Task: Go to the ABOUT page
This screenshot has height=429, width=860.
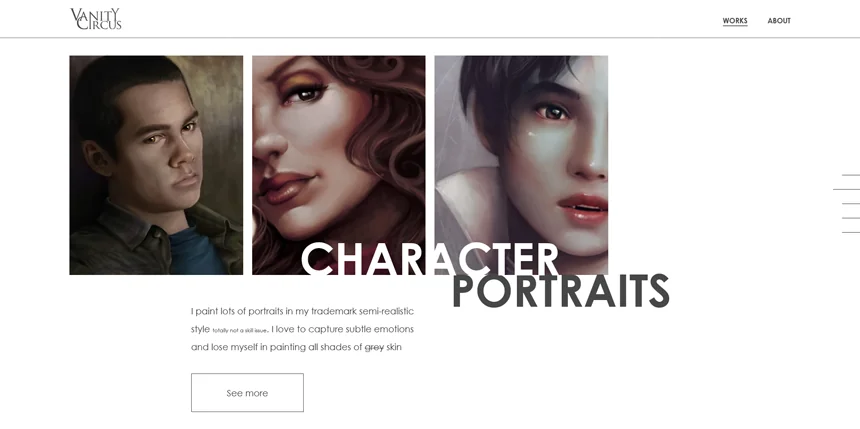Action: pyautogui.click(x=779, y=21)
